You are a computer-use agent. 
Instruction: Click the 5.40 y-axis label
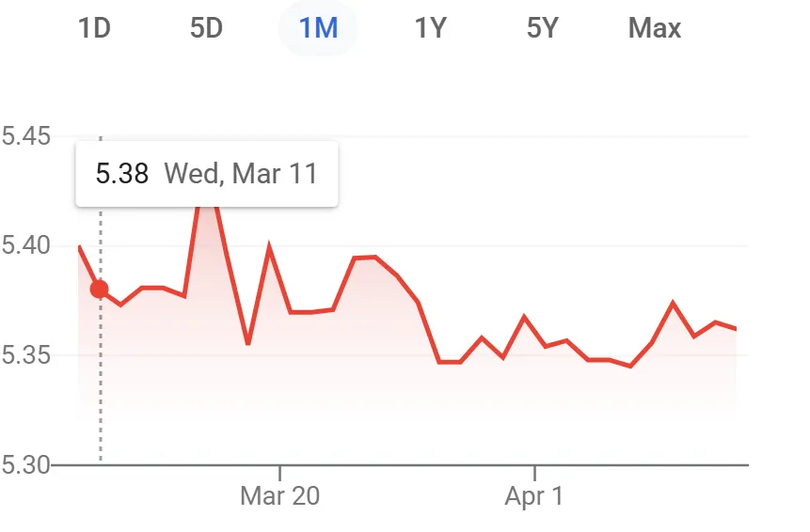25,246
